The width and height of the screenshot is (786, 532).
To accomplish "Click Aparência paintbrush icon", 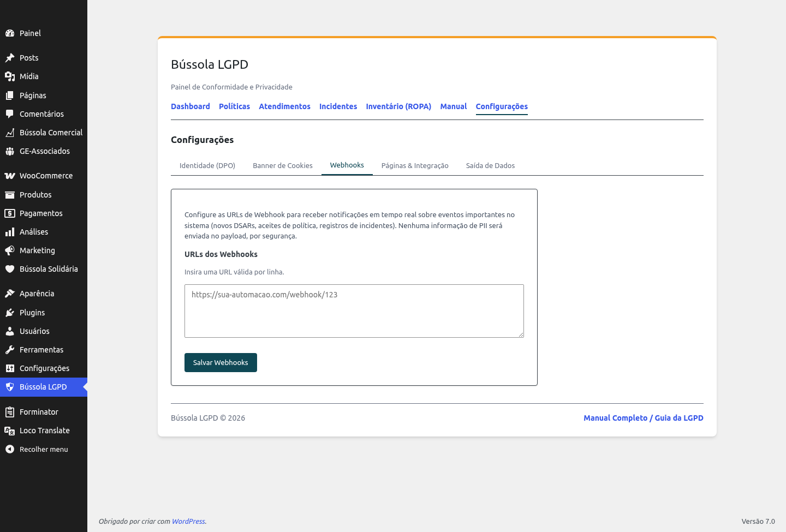I will [10, 294].
